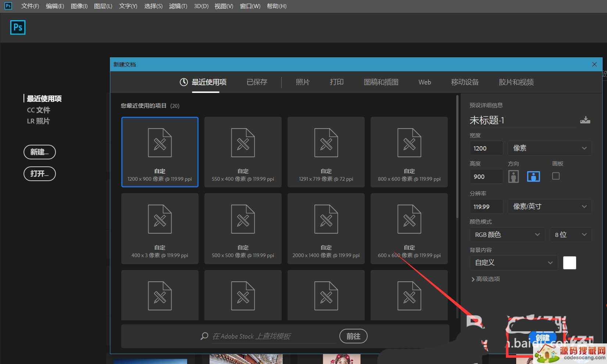Open the RGB 颜色 color mode dropdown
Image resolution: width=607 pixels, height=364 pixels.
507,235
